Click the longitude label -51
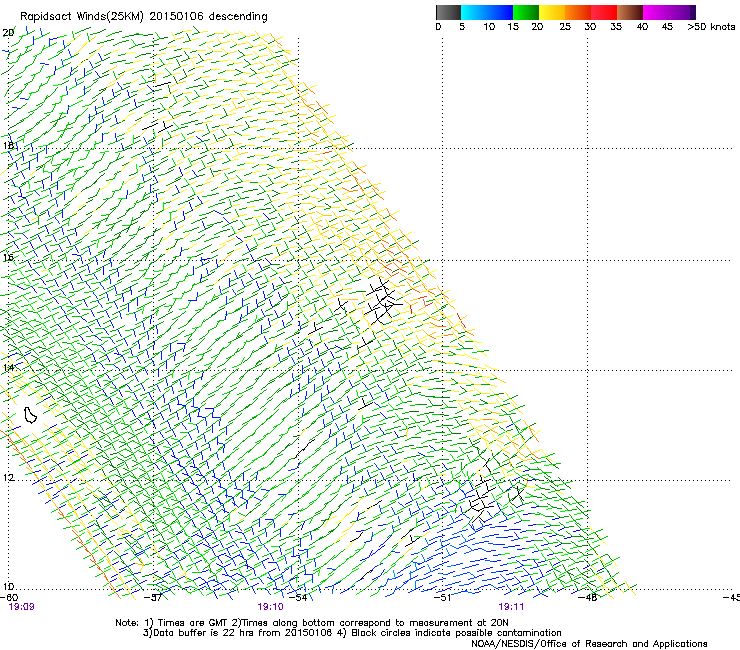 [x=442, y=598]
